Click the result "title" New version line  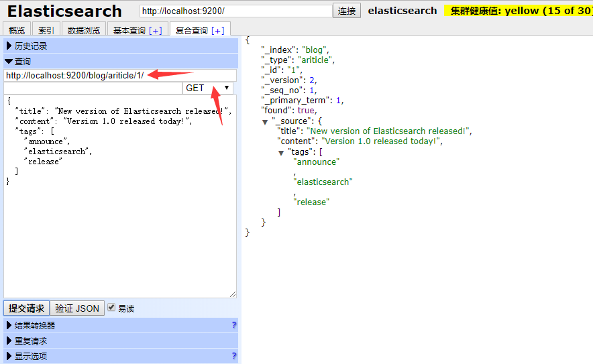(374, 131)
